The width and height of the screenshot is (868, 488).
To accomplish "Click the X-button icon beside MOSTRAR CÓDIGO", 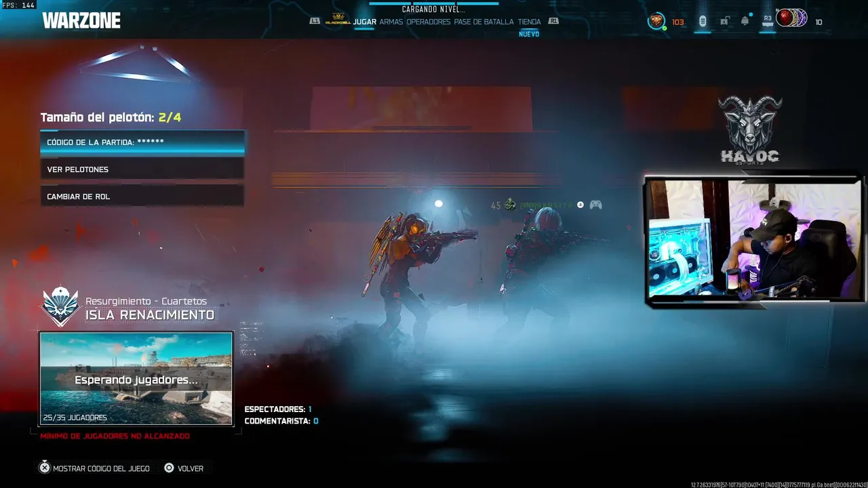I will coord(45,468).
